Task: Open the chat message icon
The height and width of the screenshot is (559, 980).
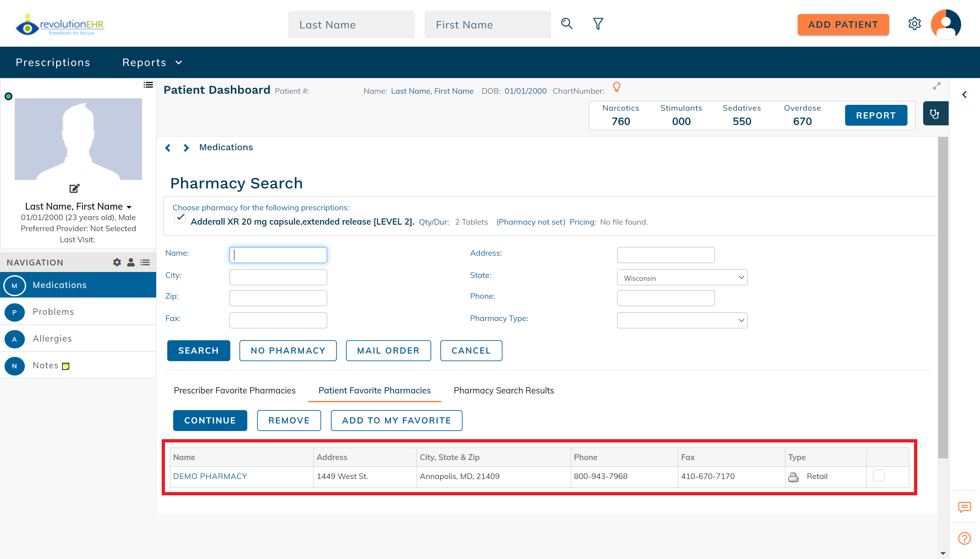Action: [x=964, y=507]
